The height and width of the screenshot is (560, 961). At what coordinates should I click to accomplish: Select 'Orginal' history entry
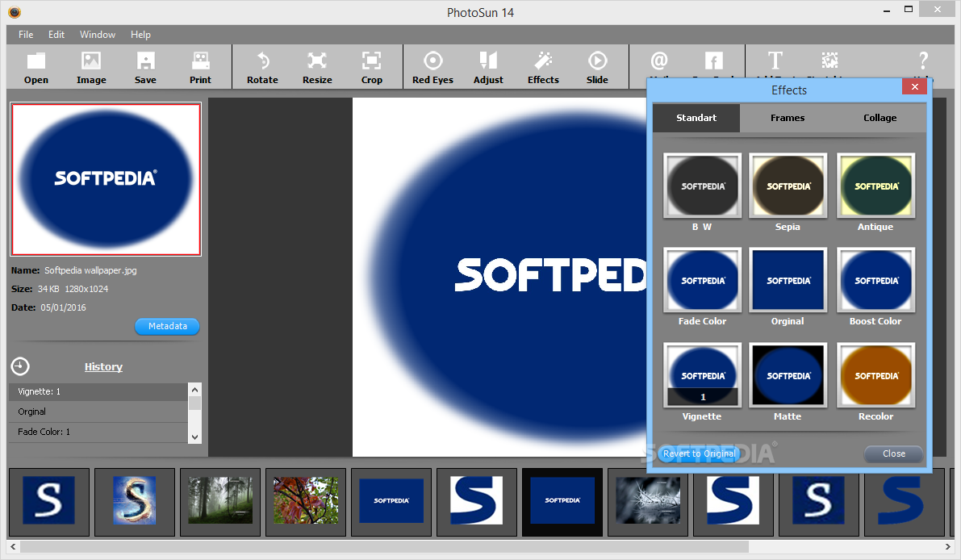pos(98,412)
